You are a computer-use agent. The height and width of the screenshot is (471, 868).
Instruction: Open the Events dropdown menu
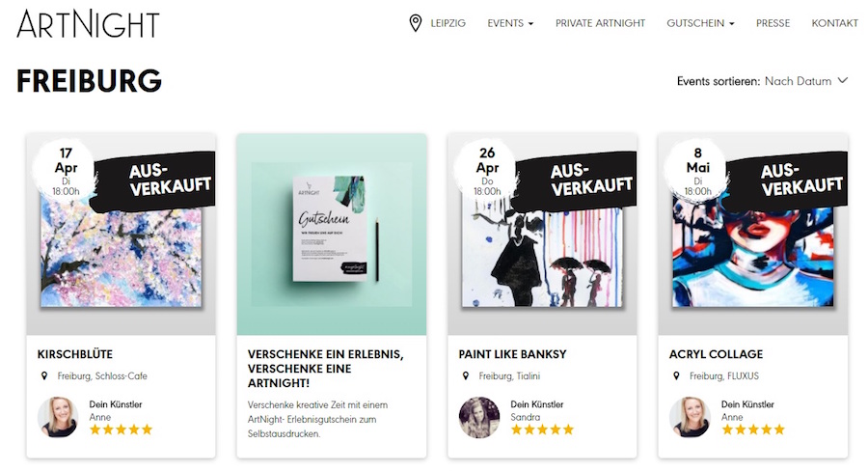pos(510,23)
